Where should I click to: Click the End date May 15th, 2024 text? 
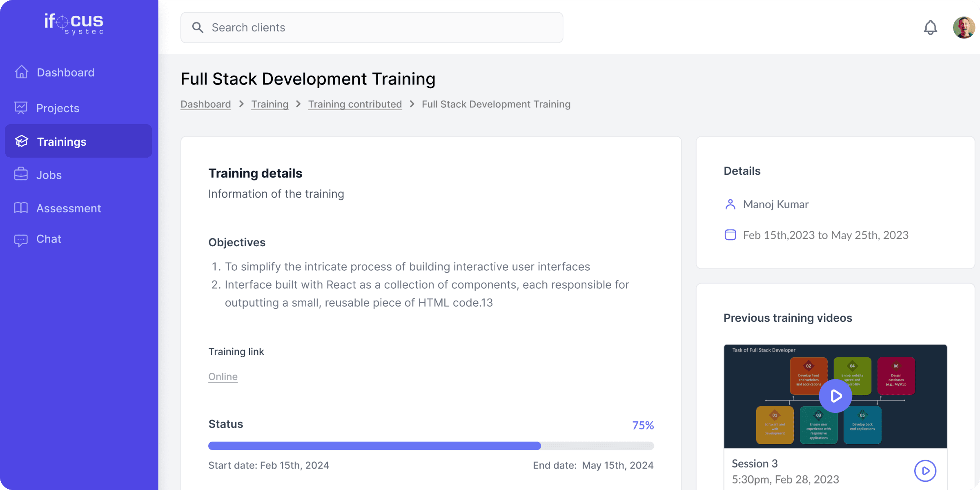point(593,465)
